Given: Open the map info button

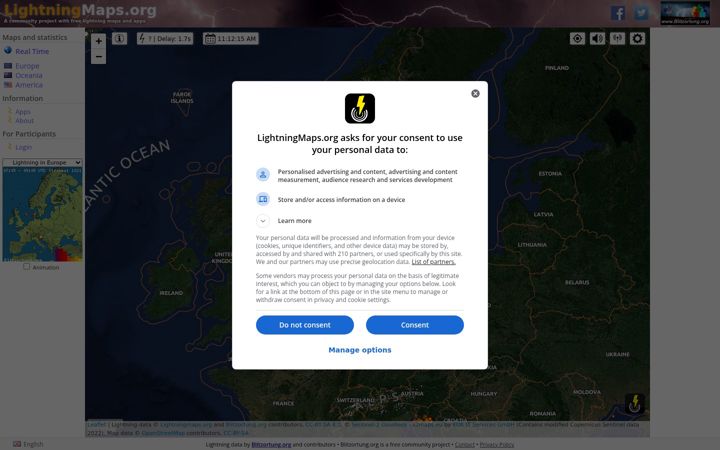Looking at the screenshot, I should 119,39.
